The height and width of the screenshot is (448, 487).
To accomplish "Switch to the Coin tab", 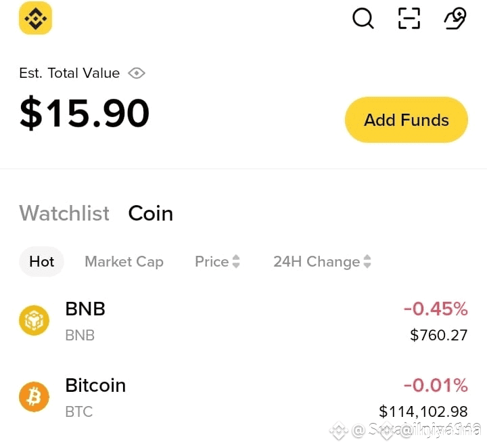I will [151, 213].
